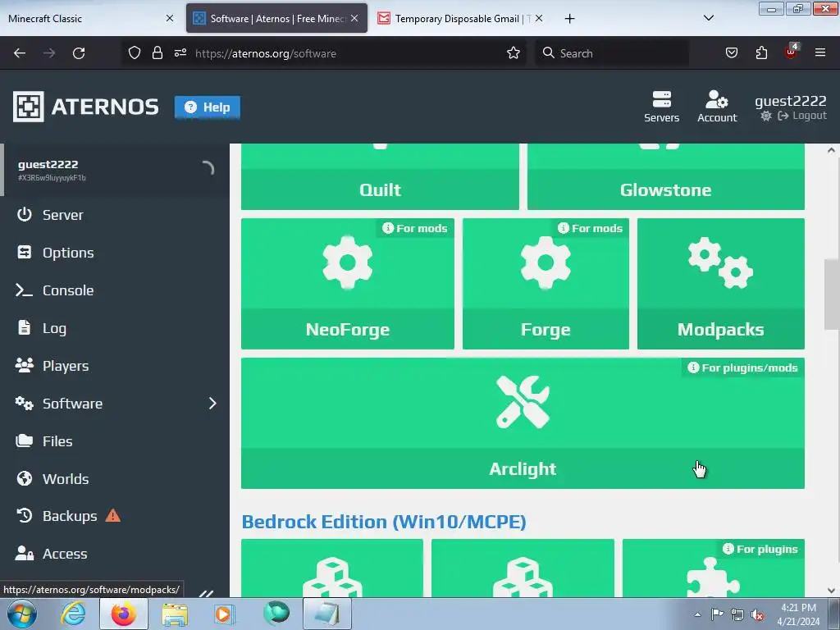
Task: Focus the browser Search field
Action: click(612, 53)
